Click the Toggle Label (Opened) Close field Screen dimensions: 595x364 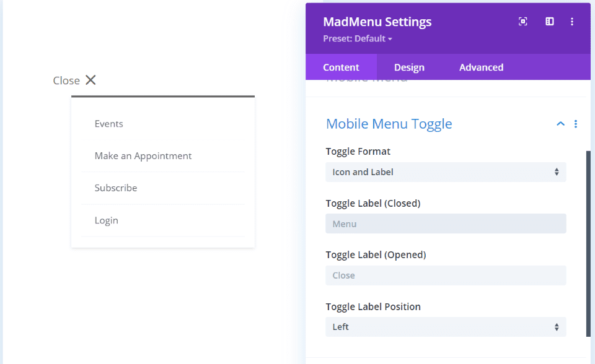point(446,275)
